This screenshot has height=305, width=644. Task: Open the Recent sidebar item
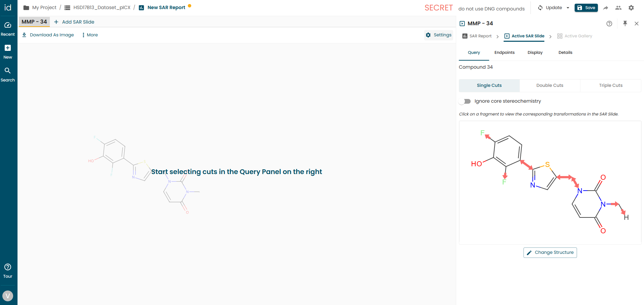[8, 29]
